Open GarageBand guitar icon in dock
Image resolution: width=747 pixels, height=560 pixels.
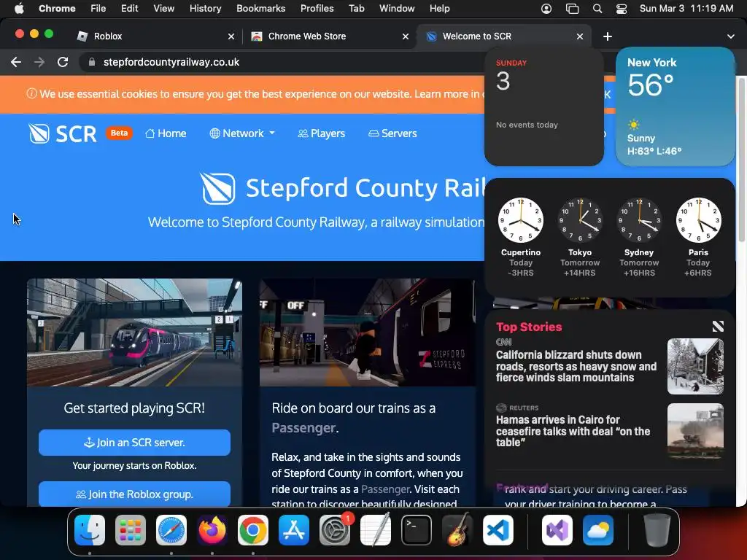(x=457, y=530)
